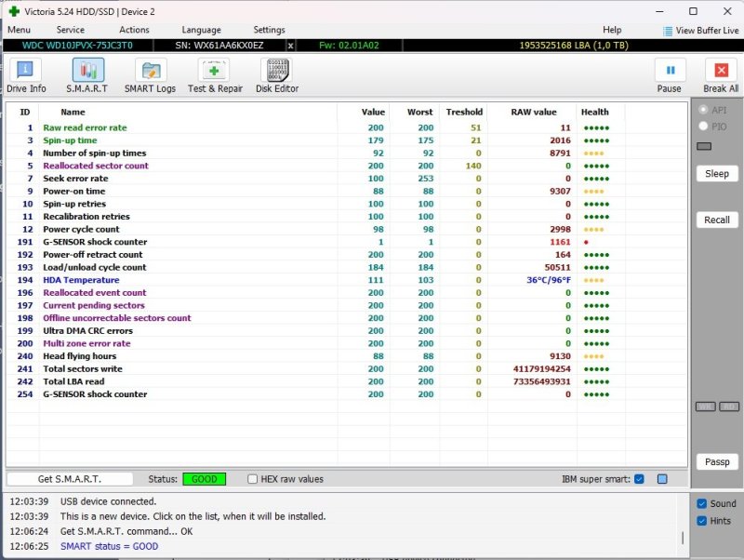Launch the Disk Editor
Image resolution: width=744 pixels, height=560 pixels.
[x=276, y=71]
